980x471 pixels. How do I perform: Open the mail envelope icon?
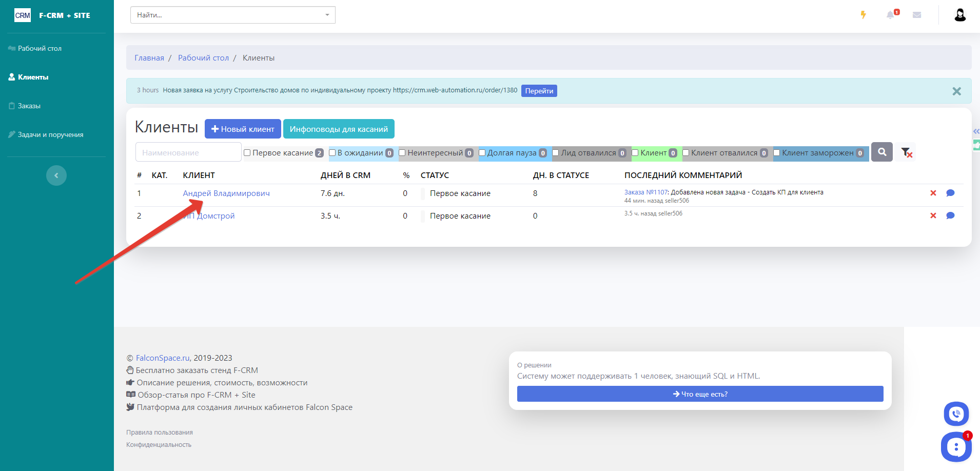point(917,15)
